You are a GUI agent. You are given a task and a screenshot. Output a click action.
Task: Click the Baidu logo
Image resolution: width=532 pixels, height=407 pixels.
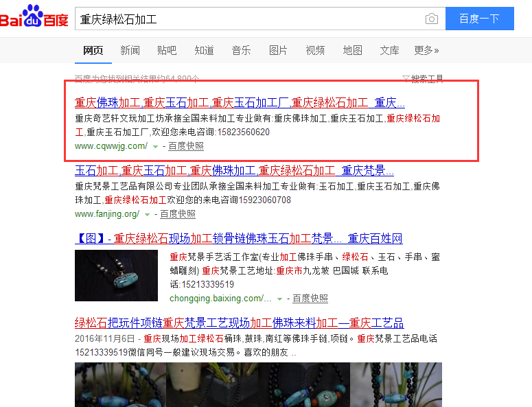[34, 16]
